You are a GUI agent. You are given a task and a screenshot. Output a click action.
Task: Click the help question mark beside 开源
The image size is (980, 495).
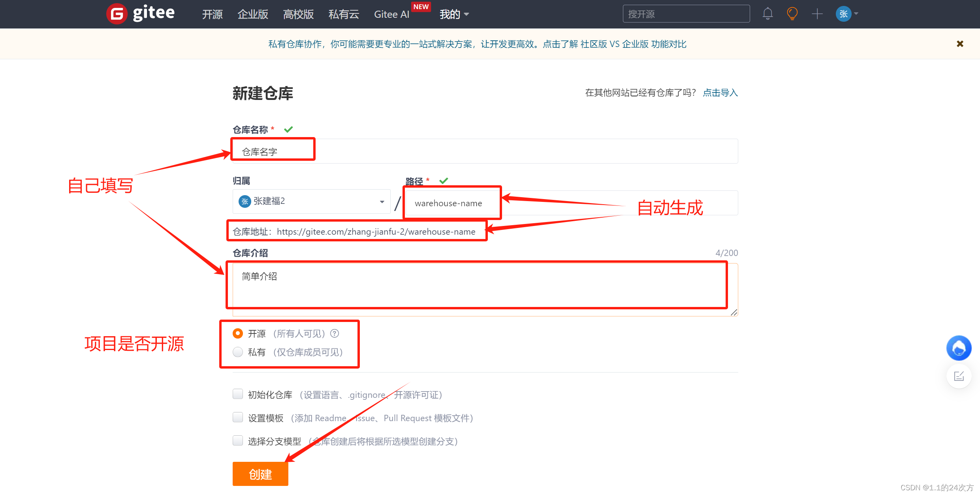pyautogui.click(x=335, y=333)
